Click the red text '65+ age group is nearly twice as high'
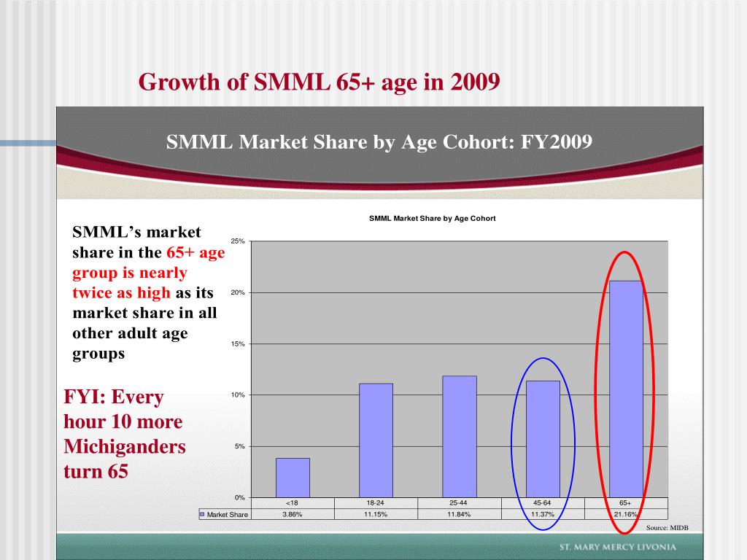The height and width of the screenshot is (560, 747). pyautogui.click(x=148, y=273)
